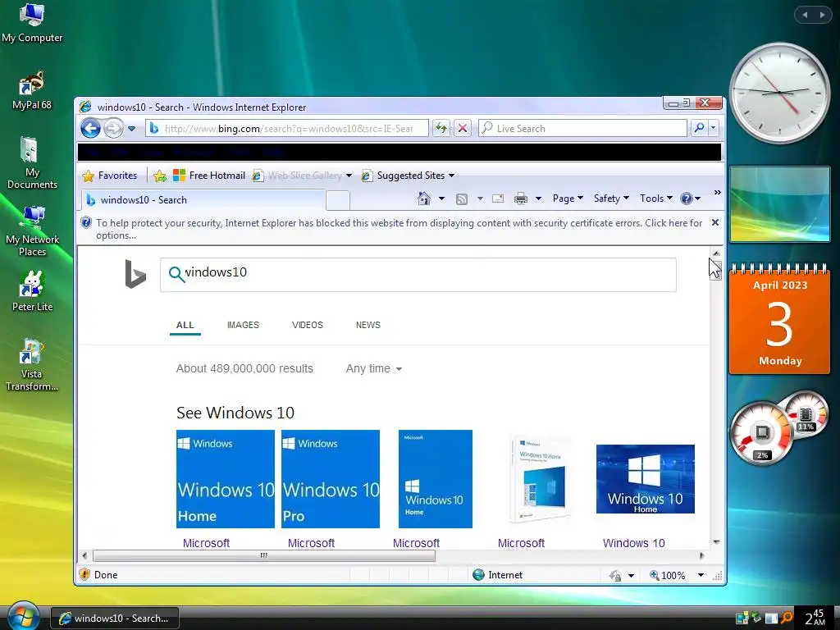
Task: Select the Vista Transform... desktop icon
Action: (x=32, y=365)
